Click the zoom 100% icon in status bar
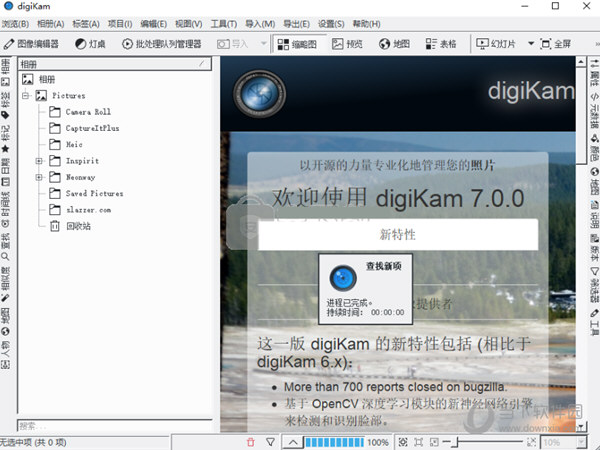This screenshot has width=600, height=450. click(x=419, y=442)
